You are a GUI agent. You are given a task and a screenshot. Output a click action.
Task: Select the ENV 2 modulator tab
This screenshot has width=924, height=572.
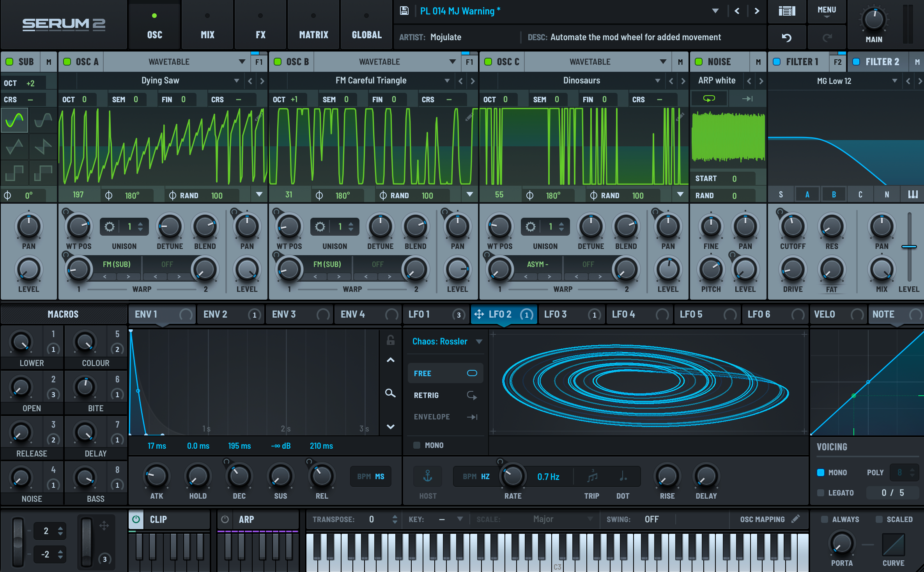pyautogui.click(x=231, y=314)
